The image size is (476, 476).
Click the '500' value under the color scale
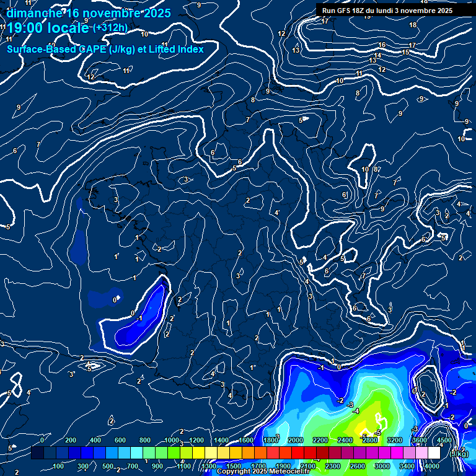click(x=108, y=466)
